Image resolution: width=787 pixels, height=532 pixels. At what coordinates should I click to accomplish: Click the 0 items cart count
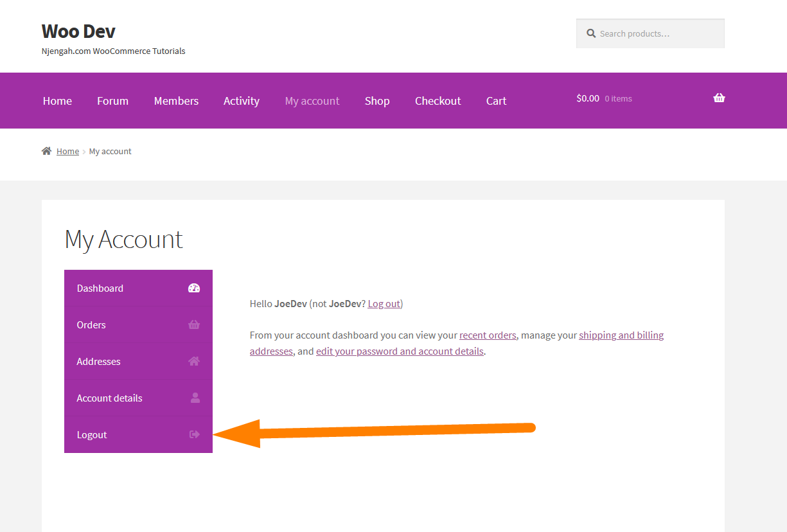[618, 98]
